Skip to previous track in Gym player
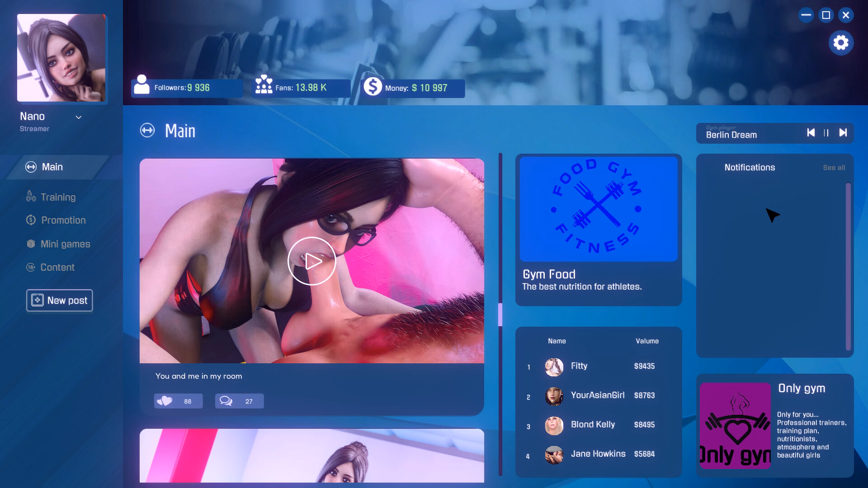Viewport: 868px width, 488px height. click(x=811, y=133)
